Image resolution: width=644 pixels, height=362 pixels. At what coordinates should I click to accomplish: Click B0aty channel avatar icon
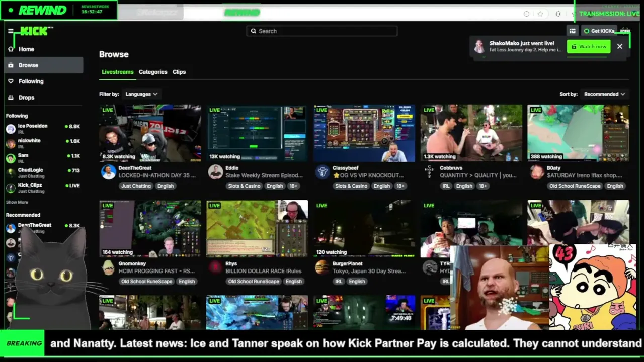click(x=536, y=172)
